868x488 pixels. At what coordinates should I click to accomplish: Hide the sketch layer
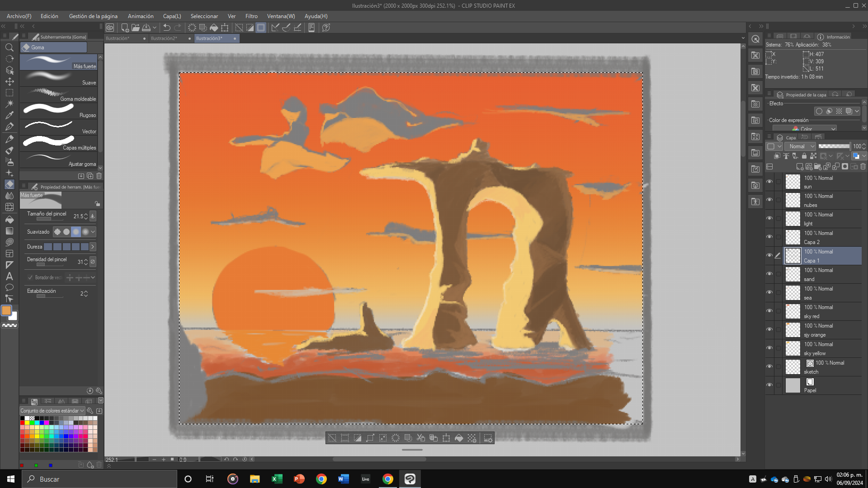pyautogui.click(x=769, y=367)
